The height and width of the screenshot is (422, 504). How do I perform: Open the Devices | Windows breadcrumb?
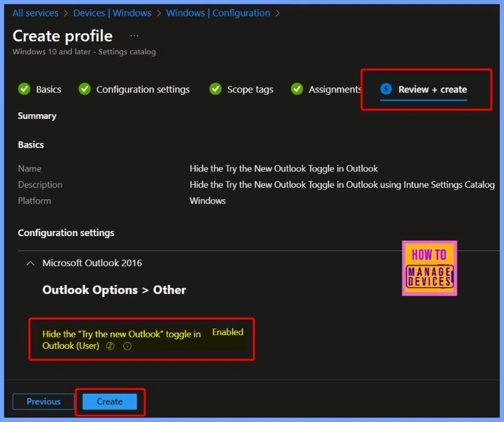tap(112, 13)
